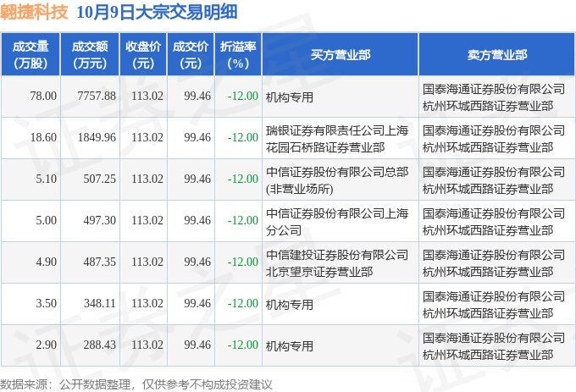This screenshot has width=576, height=392.
Task: Click -12.00 in the 348.11 row
Action: pyautogui.click(x=243, y=304)
